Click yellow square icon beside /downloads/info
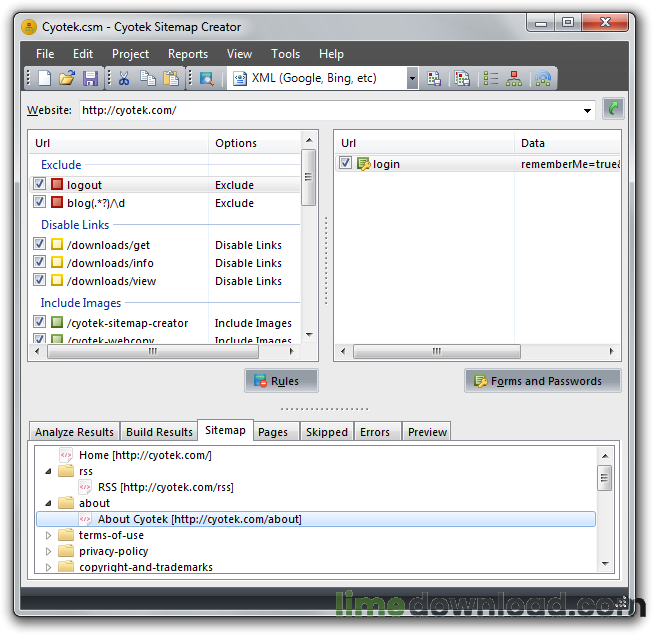Image resolution: width=653 pixels, height=636 pixels. tap(57, 262)
